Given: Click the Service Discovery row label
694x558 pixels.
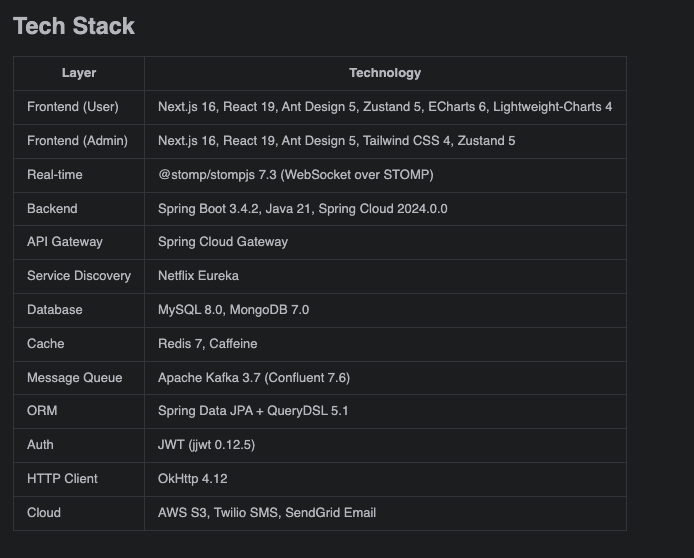Looking at the screenshot, I should coord(79,276).
